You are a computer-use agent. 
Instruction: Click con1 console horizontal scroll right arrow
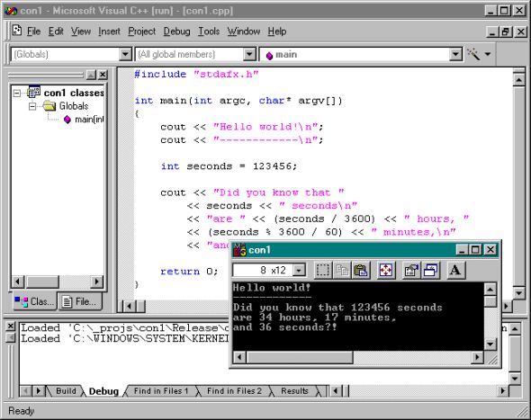point(478,357)
